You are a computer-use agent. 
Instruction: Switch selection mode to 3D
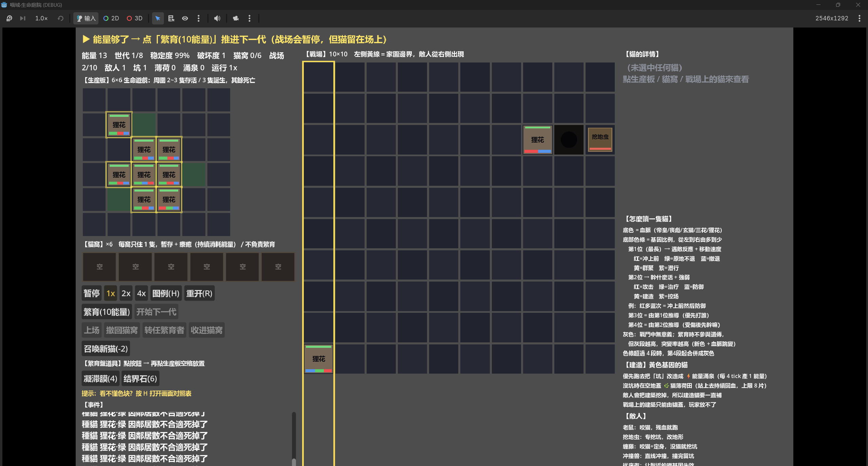[x=134, y=18]
